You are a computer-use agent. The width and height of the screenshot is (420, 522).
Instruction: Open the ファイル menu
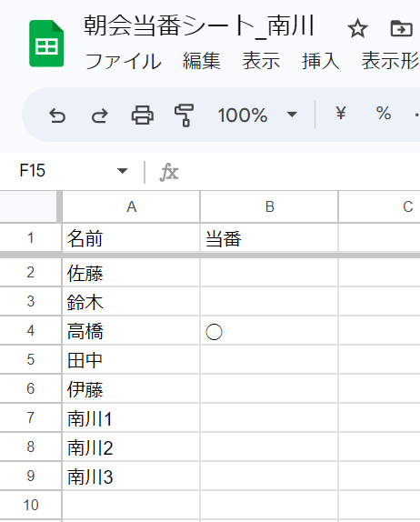point(124,61)
